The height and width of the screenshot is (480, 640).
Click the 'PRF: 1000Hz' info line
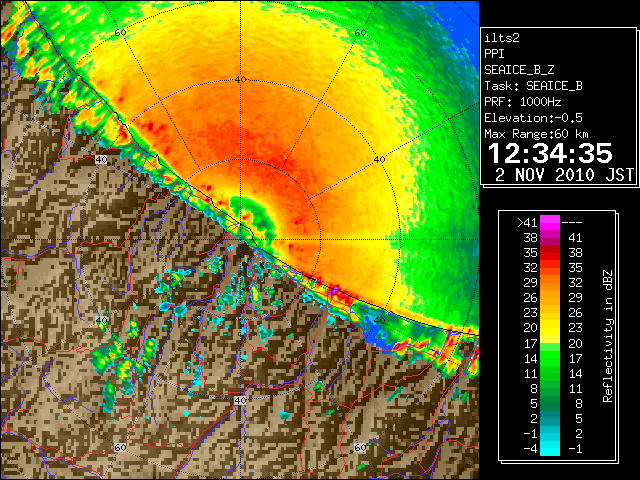[522, 102]
